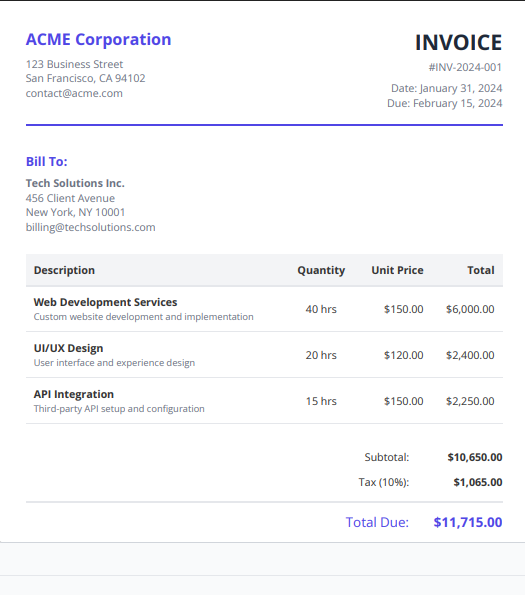Image resolution: width=525 pixels, height=595 pixels.
Task: Click the $6,000.00 total cell
Action: click(x=470, y=309)
